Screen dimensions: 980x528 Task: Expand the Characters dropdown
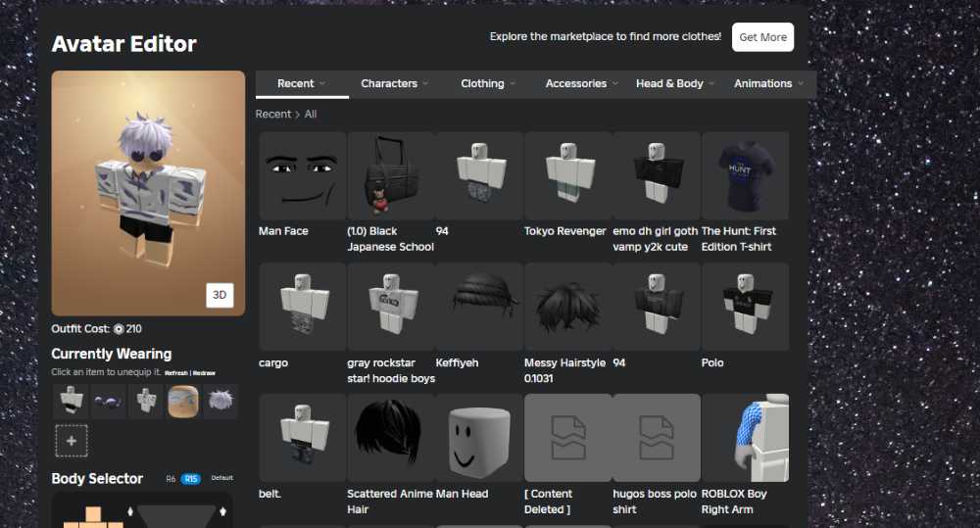tap(394, 84)
